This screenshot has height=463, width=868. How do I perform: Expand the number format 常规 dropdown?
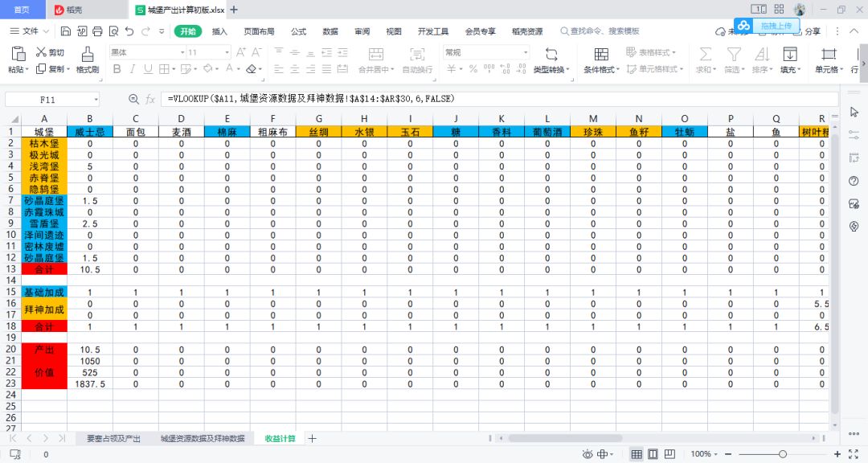pyautogui.click(x=526, y=52)
